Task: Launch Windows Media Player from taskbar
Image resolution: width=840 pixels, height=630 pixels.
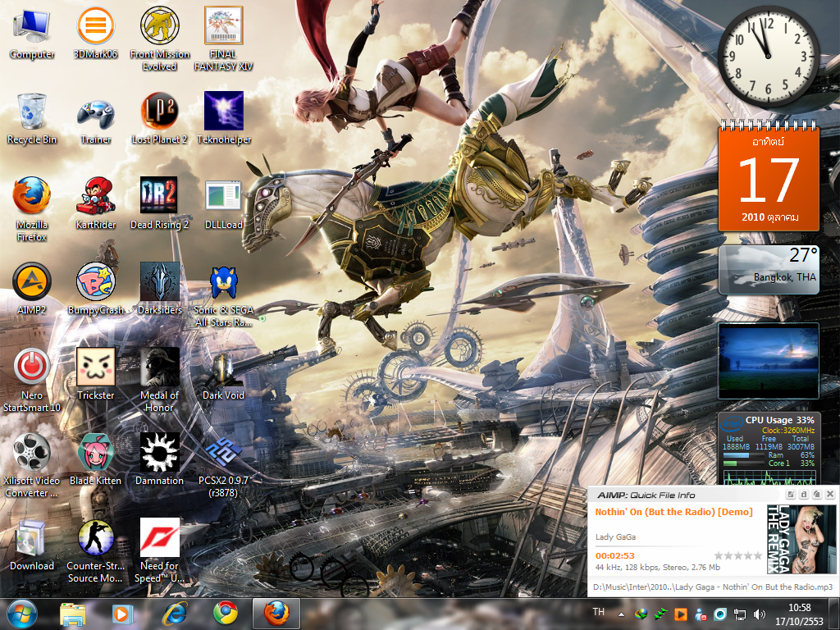Action: (x=122, y=614)
